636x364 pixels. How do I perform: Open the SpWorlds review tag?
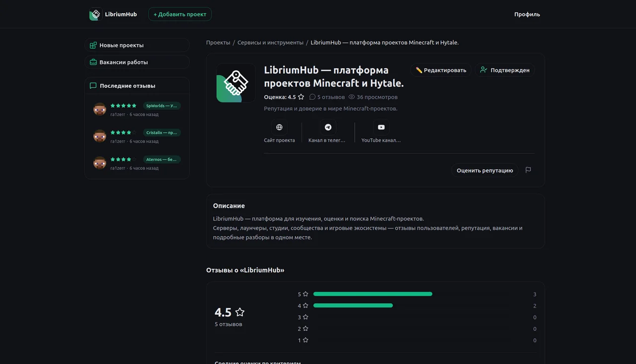coord(161,106)
